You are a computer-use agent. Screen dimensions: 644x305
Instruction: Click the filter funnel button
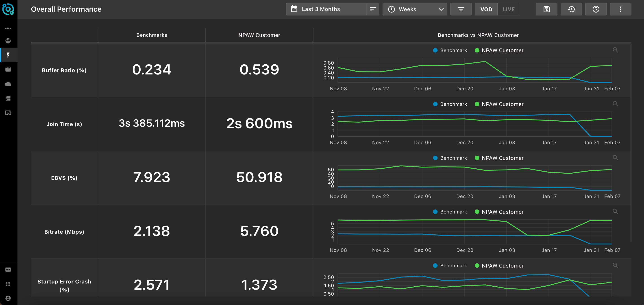coord(461,9)
